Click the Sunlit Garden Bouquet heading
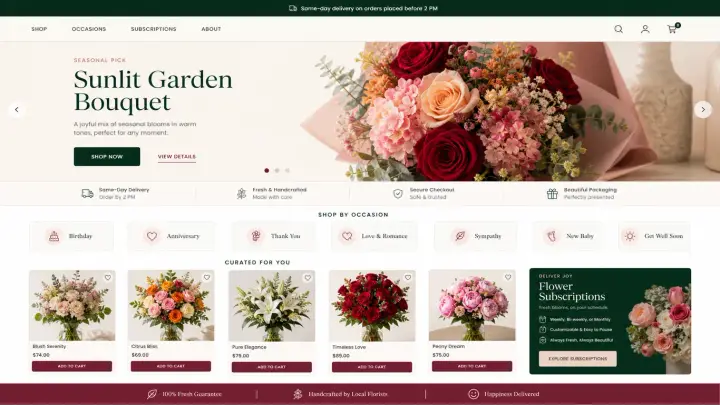Viewport: 720px width, 405px height. coord(153,90)
